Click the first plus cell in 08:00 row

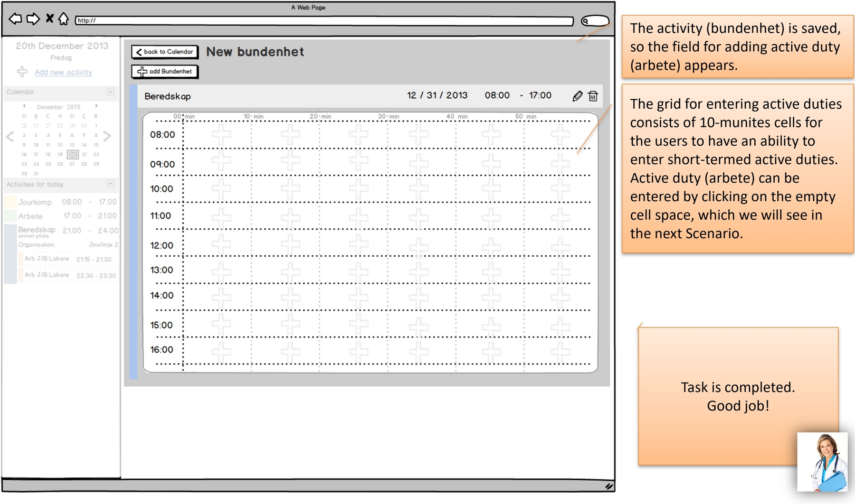[221, 135]
